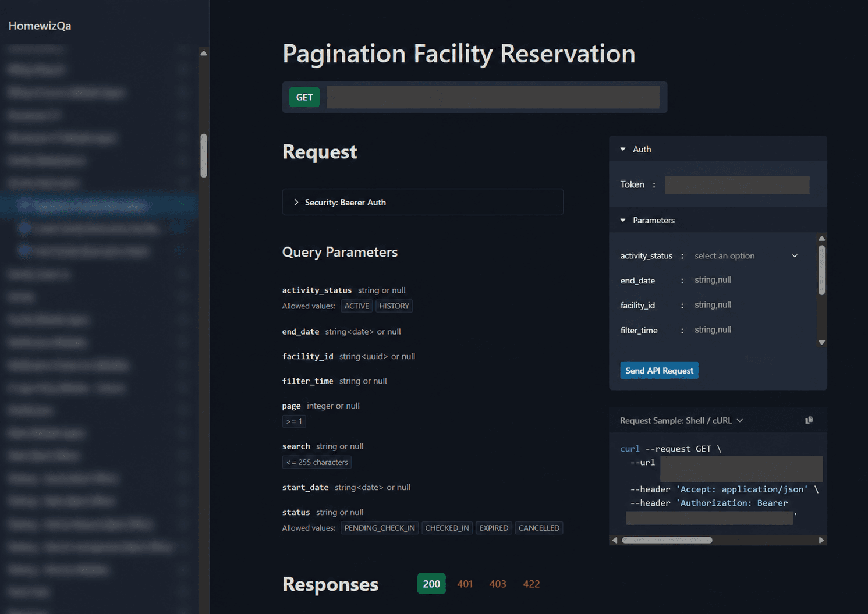Click the Request heading
868x614 pixels.
coord(320,152)
